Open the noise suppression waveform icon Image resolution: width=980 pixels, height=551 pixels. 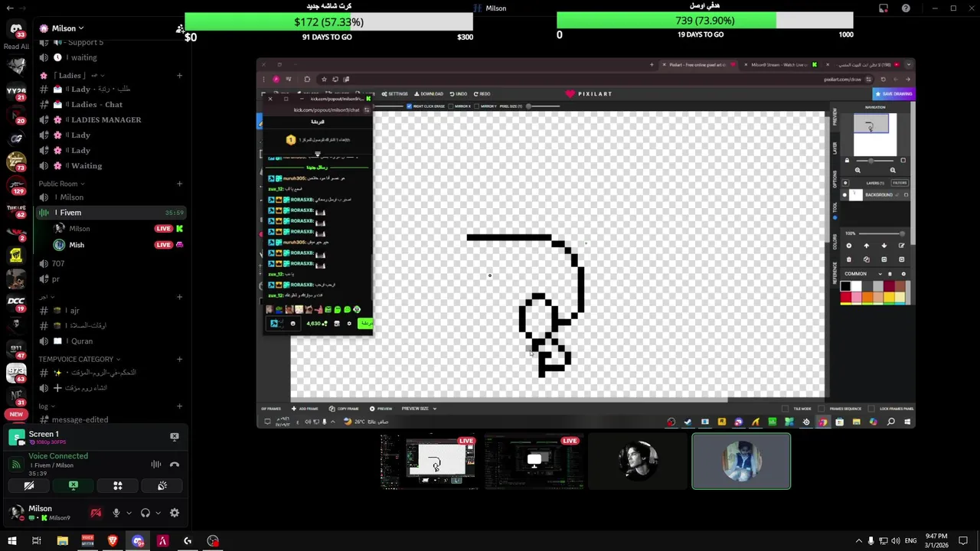[156, 465]
